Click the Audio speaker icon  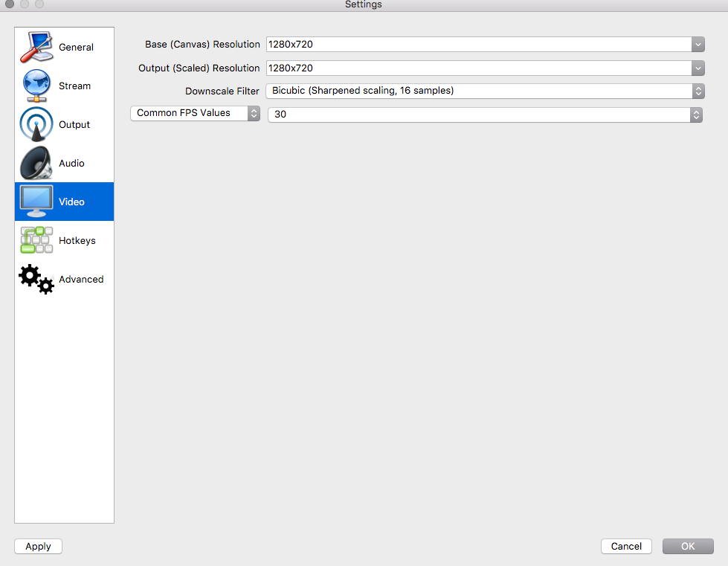pyautogui.click(x=36, y=163)
